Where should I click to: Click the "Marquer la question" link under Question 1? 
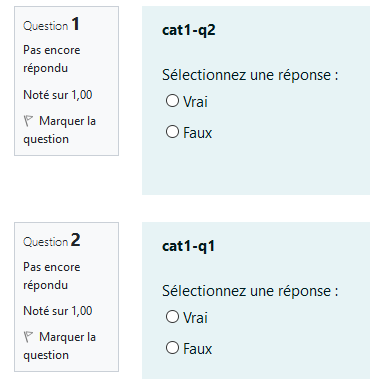(x=60, y=130)
